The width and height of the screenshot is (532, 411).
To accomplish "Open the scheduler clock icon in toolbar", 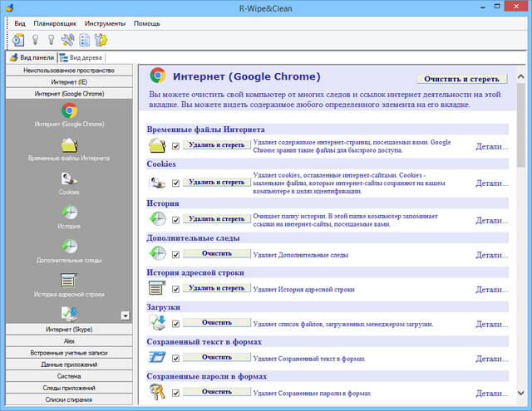I will click(x=18, y=39).
